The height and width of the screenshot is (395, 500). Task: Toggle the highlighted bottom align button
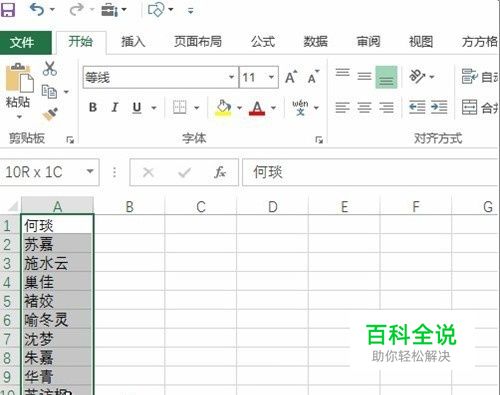(386, 77)
